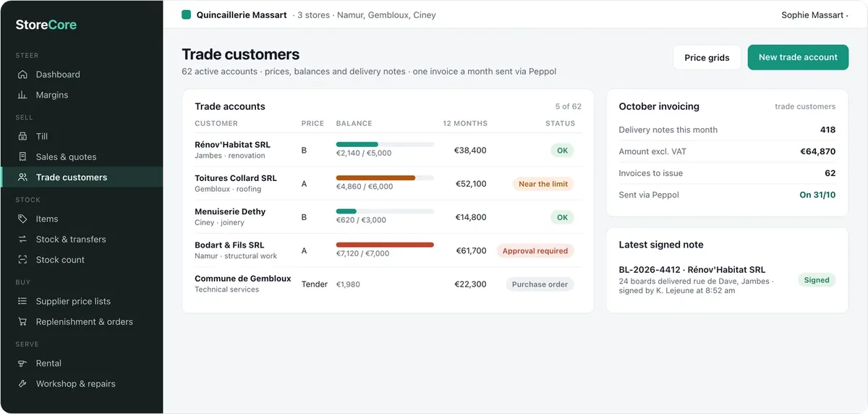Click the Purchase order status badge

tap(540, 284)
